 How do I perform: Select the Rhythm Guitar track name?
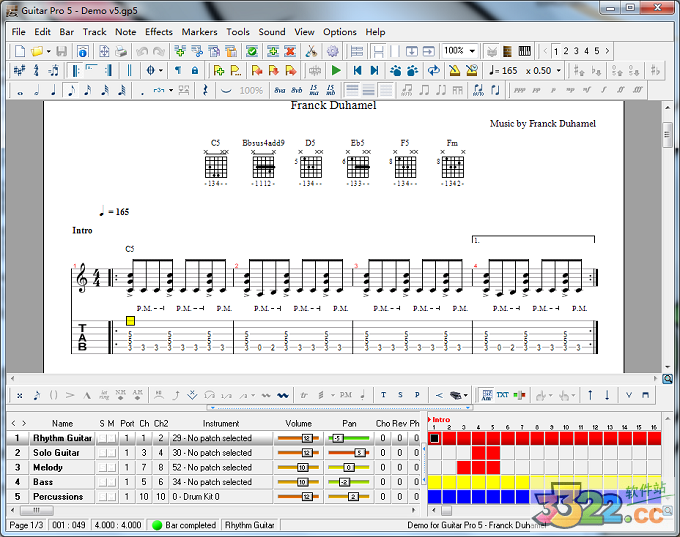tap(62, 438)
